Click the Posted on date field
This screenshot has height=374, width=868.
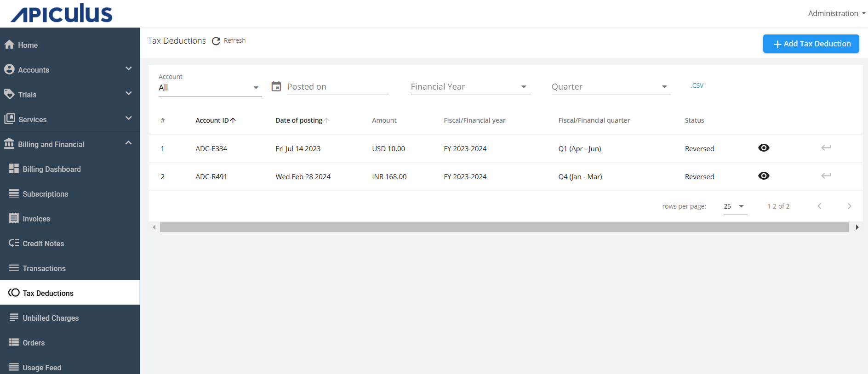point(337,87)
